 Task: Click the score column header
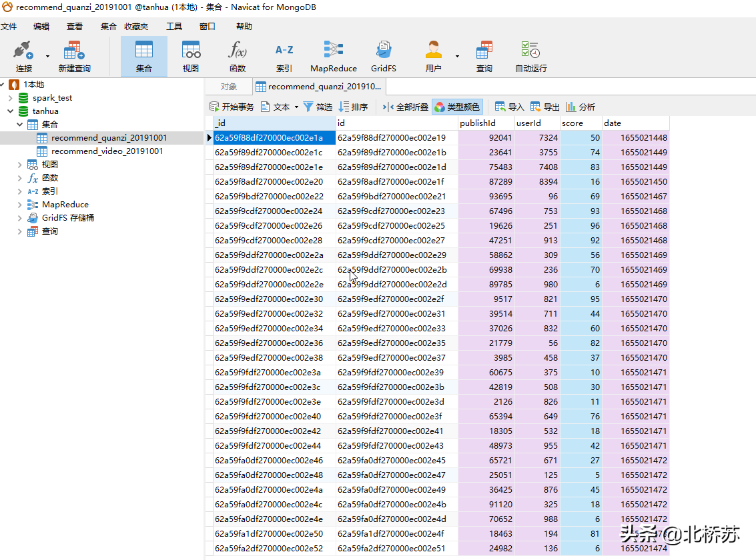point(580,123)
